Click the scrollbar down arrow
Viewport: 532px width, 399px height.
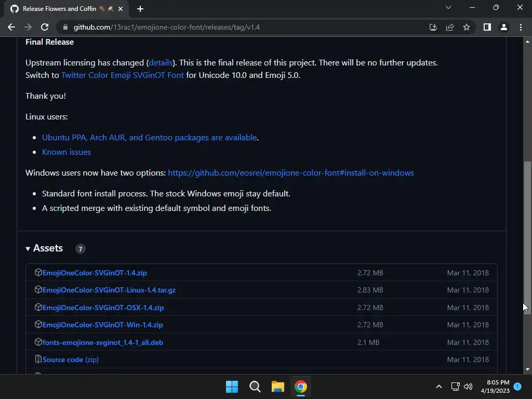pyautogui.click(x=527, y=369)
